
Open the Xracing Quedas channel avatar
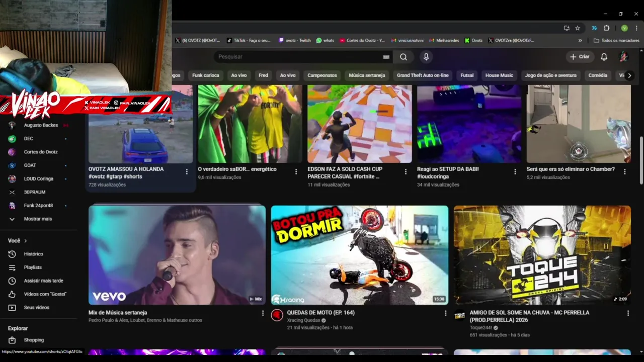coord(277,315)
